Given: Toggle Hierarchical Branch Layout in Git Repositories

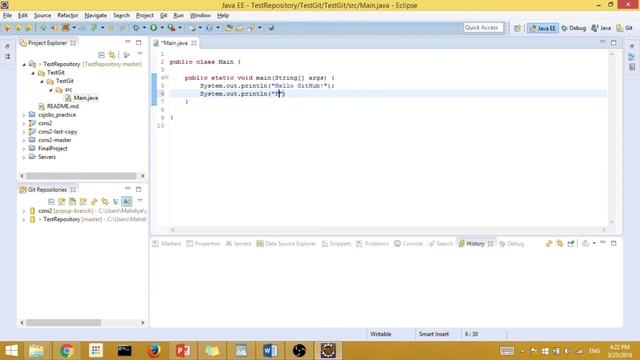Looking at the screenshot, I should (x=116, y=202).
